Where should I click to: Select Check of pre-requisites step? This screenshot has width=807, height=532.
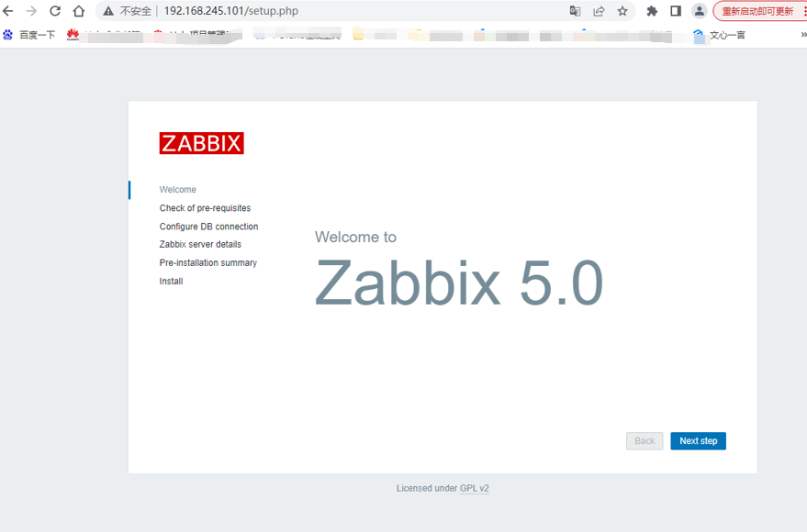coord(205,208)
